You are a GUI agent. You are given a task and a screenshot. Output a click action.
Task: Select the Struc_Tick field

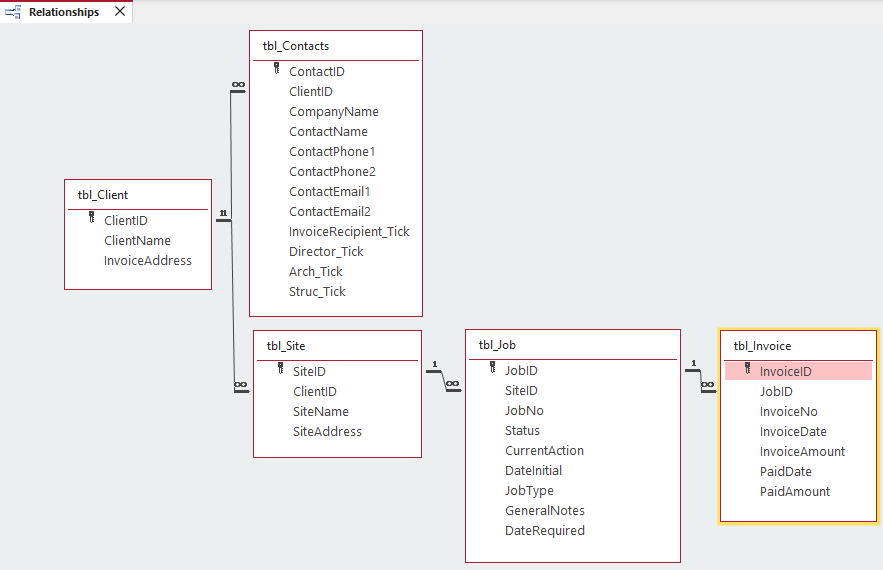click(317, 291)
